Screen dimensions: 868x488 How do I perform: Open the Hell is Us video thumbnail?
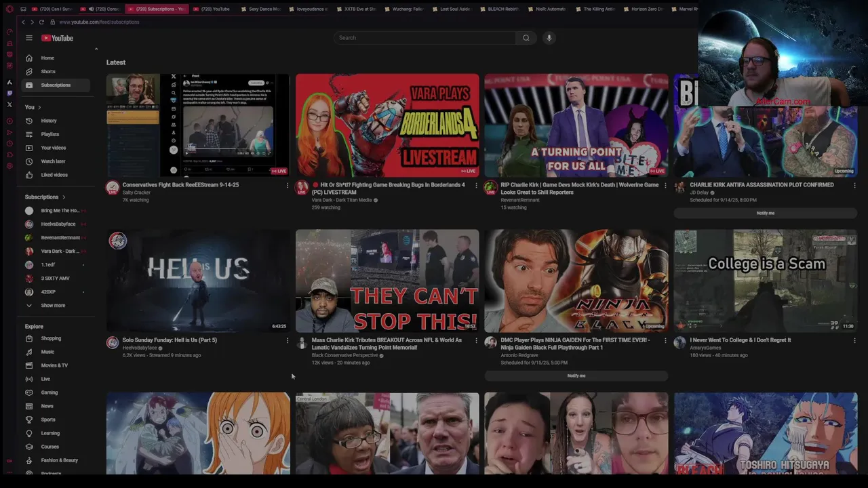pos(198,281)
